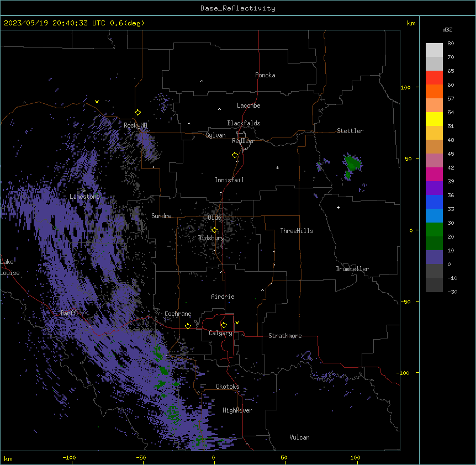Viewport: 476px width, 465px height.
Task: Select the purple 36-39 dBZ legend swatch
Action: (434, 188)
